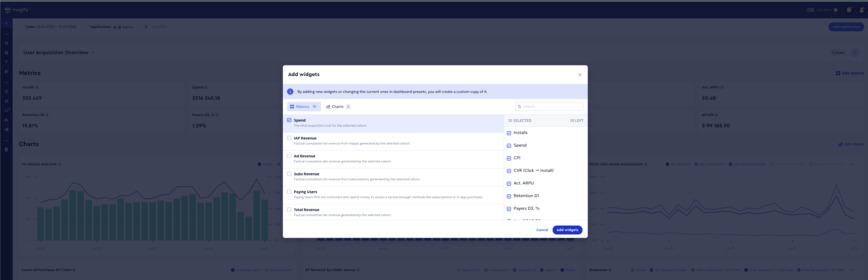Click the info icon beside eProfit
The height and width of the screenshot is (280, 868).
[x=716, y=115]
